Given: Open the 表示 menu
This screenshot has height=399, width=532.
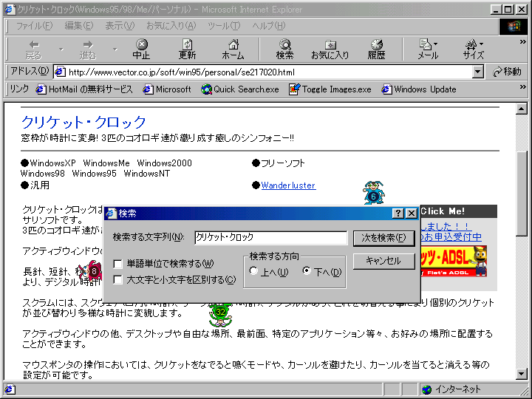Looking at the screenshot, I should coord(120,26).
